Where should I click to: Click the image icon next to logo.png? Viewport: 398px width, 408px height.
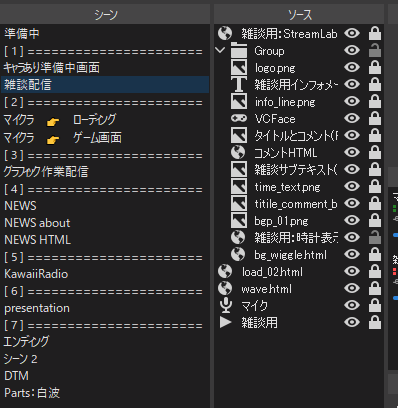[239, 68]
